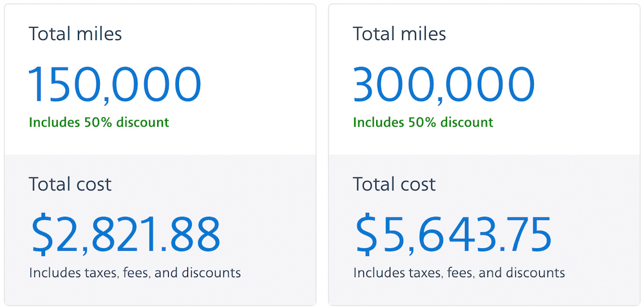This screenshot has height=308, width=644.
Task: Click the $2,821.88 total cost amount
Action: point(126,235)
